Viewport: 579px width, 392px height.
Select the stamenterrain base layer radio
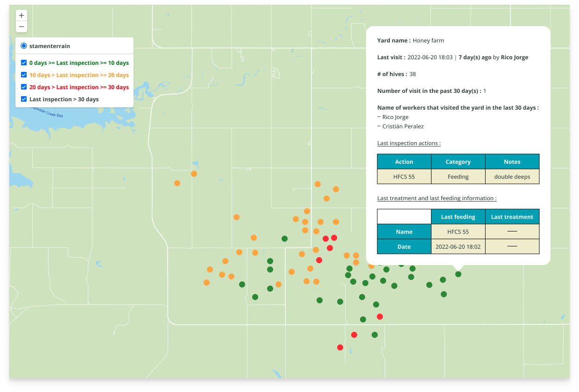tap(24, 46)
